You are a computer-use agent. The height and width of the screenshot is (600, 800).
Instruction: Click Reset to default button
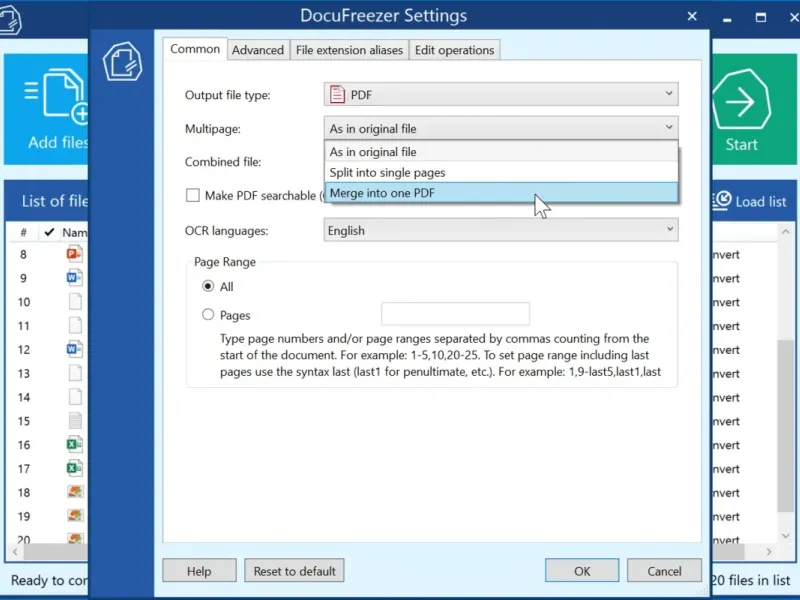pyautogui.click(x=294, y=570)
